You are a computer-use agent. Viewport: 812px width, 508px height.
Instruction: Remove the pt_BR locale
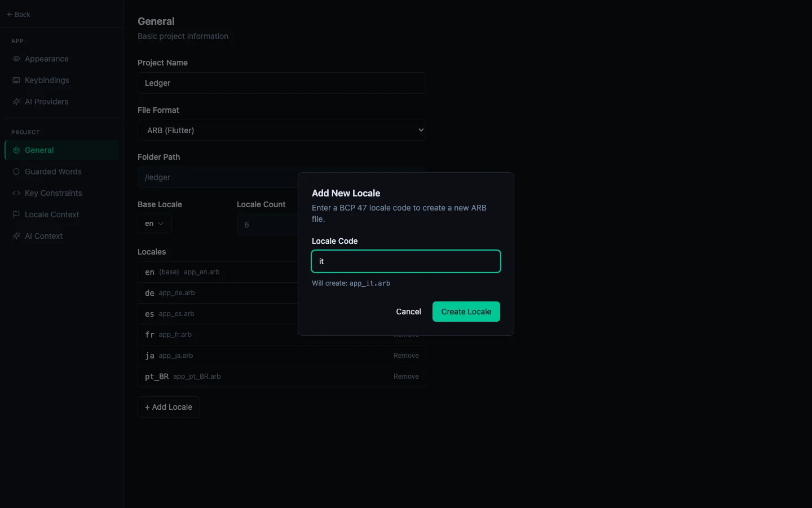tap(406, 376)
